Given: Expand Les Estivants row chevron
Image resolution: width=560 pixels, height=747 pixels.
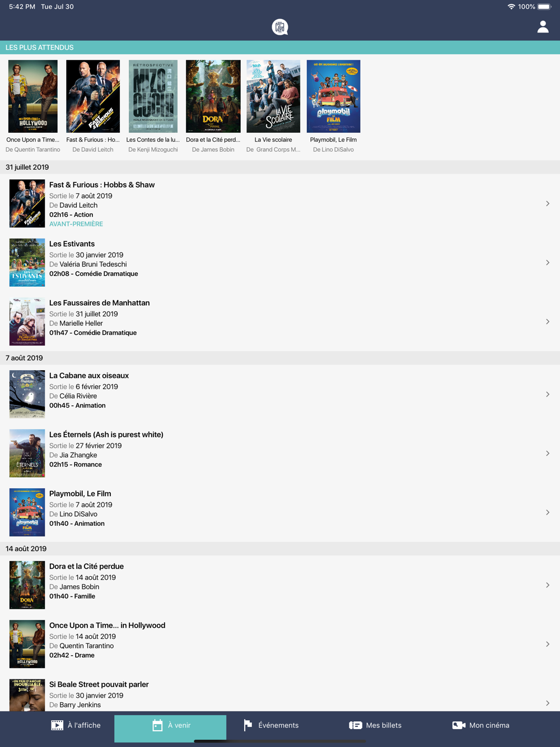Looking at the screenshot, I should pyautogui.click(x=548, y=263).
